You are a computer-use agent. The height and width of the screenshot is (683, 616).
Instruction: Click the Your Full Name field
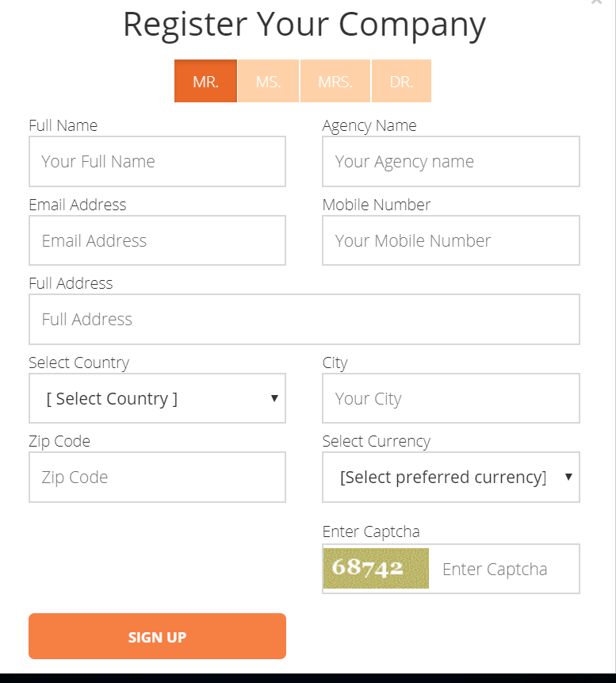[157, 162]
